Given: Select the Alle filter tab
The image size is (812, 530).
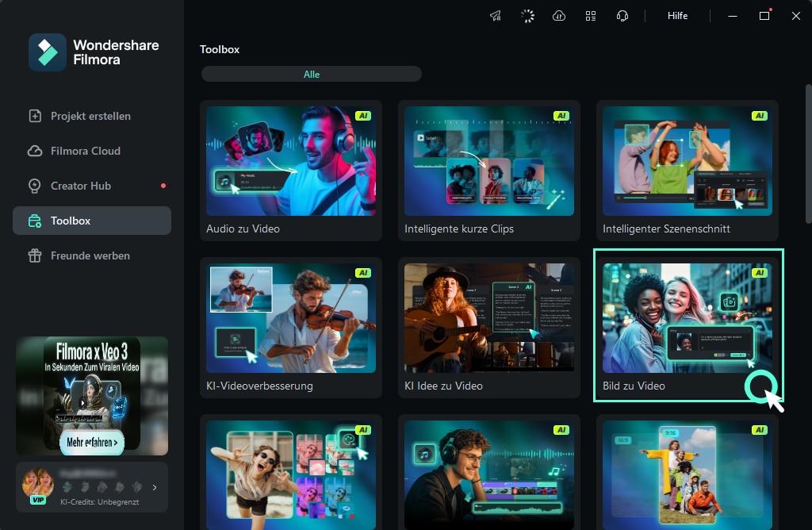Looking at the screenshot, I should (311, 74).
